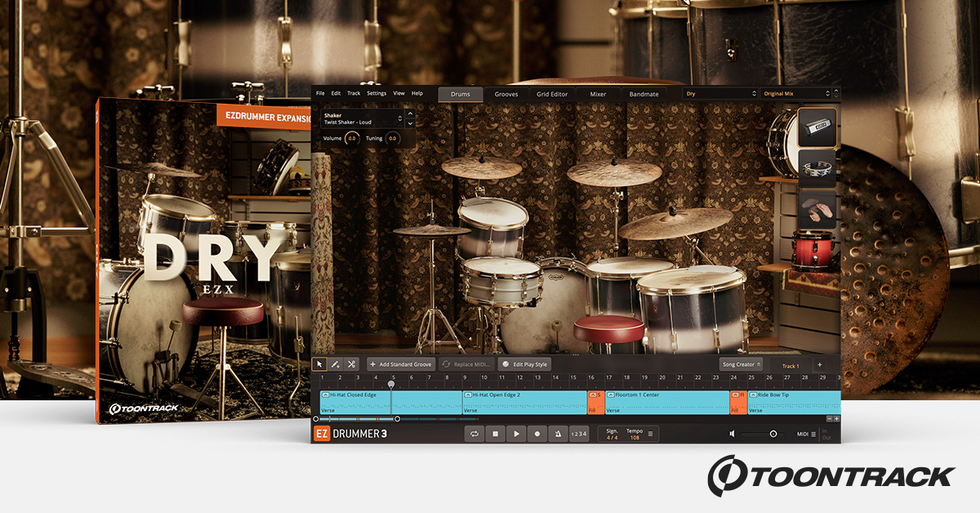Switch to the Grooves tab
The width and height of the screenshot is (980, 513).
click(506, 94)
